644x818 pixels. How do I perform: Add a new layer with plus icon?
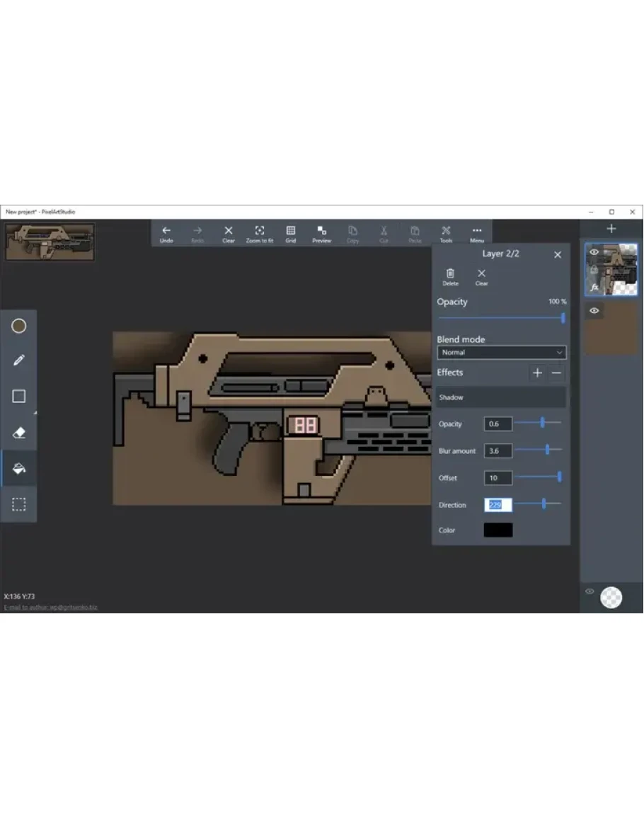click(611, 229)
